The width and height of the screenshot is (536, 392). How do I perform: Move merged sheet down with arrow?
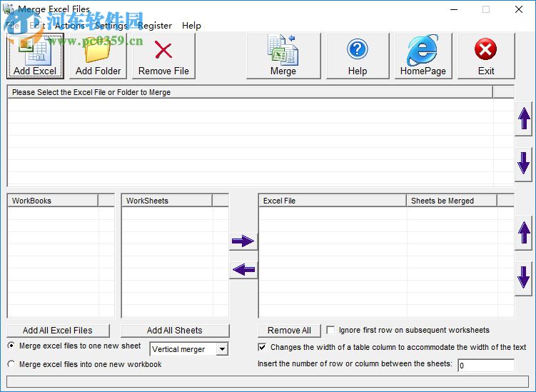(524, 278)
